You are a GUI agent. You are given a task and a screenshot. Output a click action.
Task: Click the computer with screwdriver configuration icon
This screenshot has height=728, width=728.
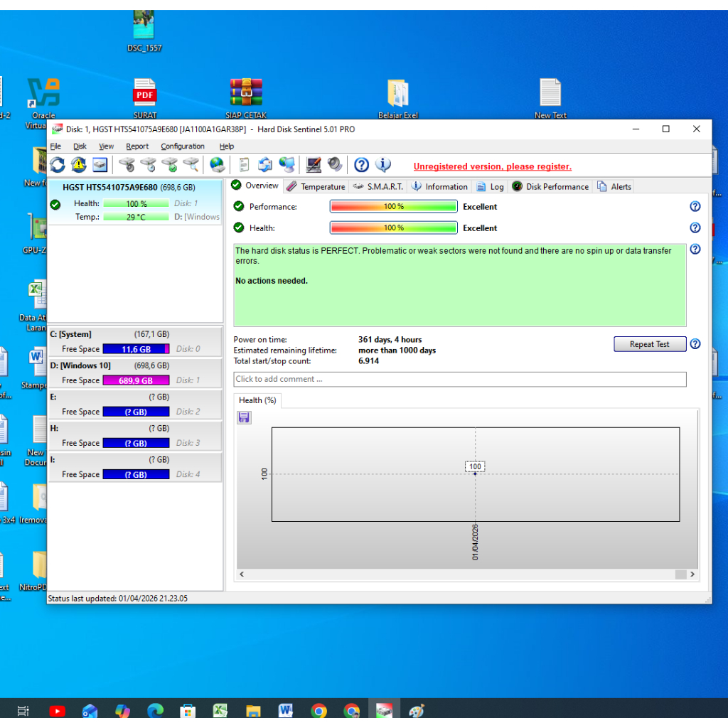click(314, 165)
